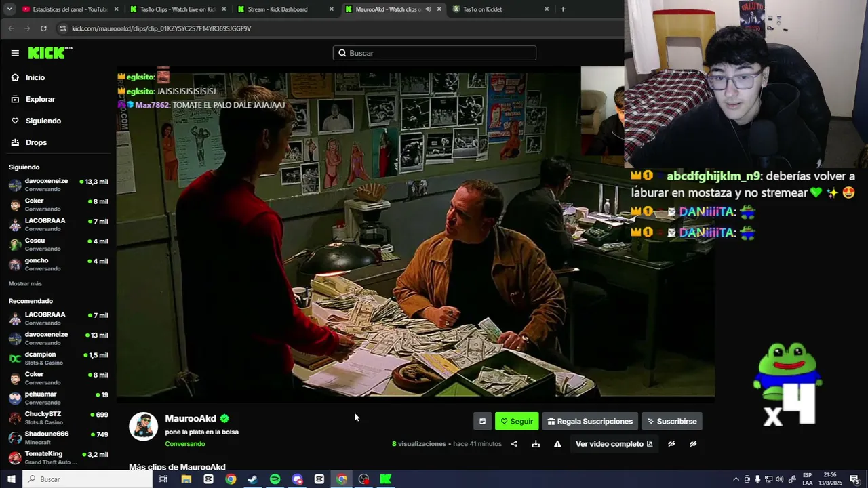Click the first crossed-eye icon
Image resolution: width=868 pixels, height=488 pixels.
(671, 444)
